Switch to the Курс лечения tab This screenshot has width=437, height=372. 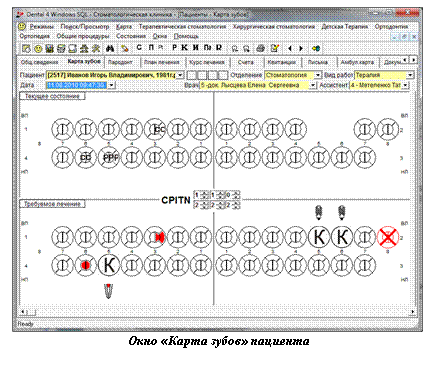[207, 62]
